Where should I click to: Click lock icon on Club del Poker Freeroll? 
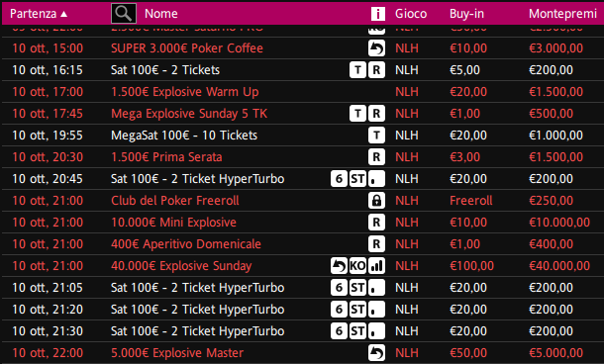(376, 201)
